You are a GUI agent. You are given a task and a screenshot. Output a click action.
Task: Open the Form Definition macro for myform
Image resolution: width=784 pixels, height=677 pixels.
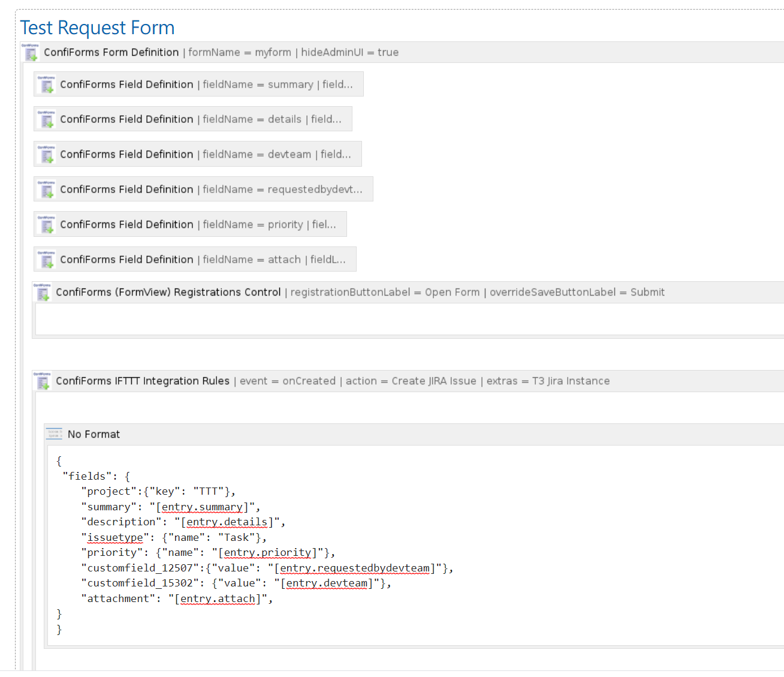pos(111,52)
